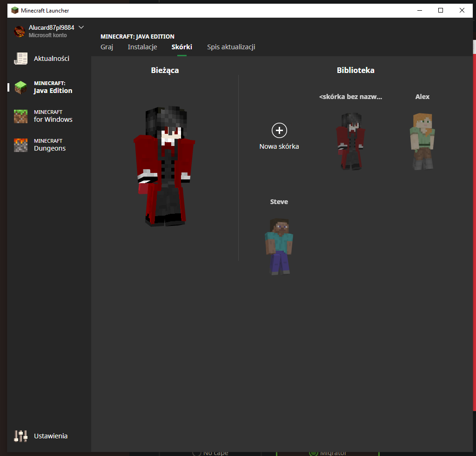Screen dimensions: 476x456
Task: Open Minecraft for Windows dirt block icon
Action: pos(21,116)
